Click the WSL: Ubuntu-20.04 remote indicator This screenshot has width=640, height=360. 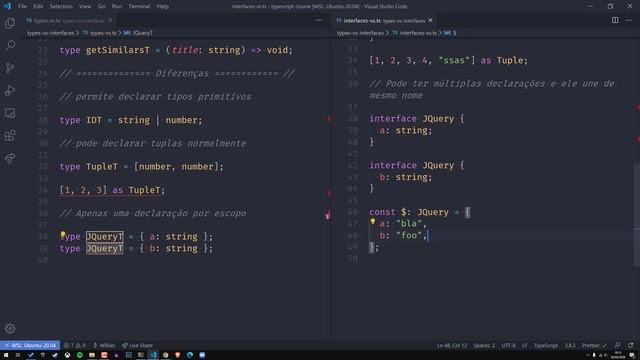(x=30, y=345)
